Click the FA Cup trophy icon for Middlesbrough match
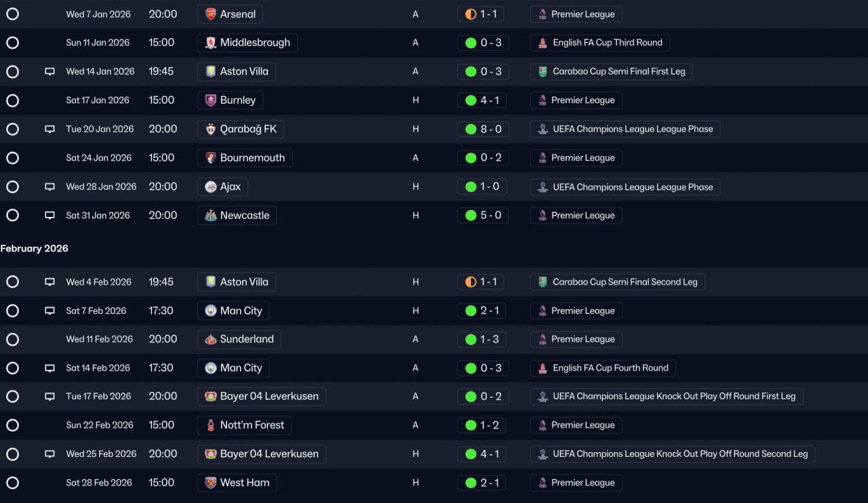Image resolution: width=868 pixels, height=503 pixels. [542, 43]
